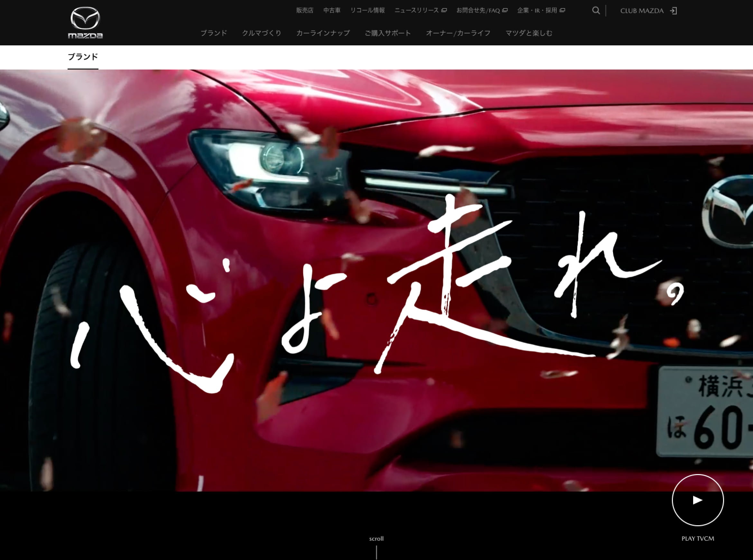Click the PLAY TVCM text label

tap(697, 538)
